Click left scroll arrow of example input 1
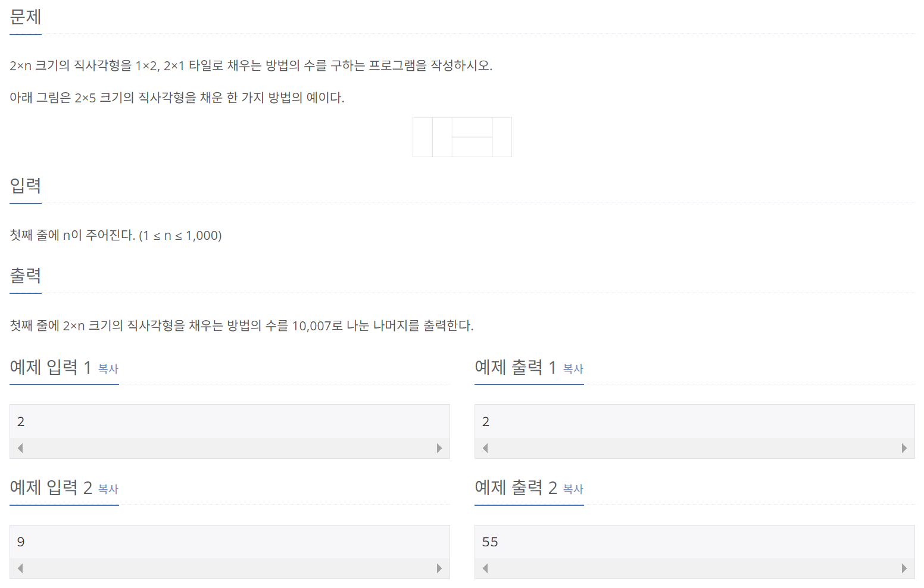924x588 pixels. click(x=20, y=448)
